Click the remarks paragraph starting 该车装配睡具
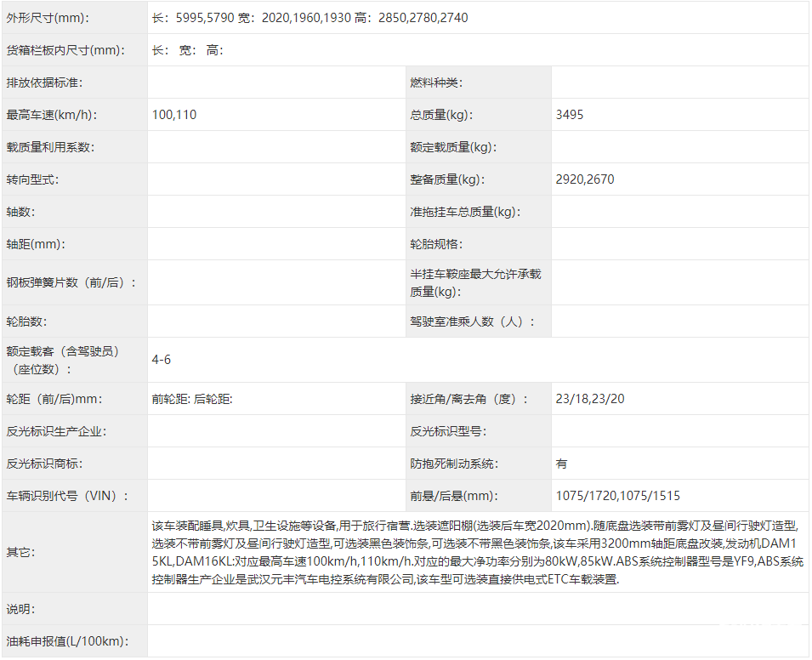 pyautogui.click(x=478, y=553)
